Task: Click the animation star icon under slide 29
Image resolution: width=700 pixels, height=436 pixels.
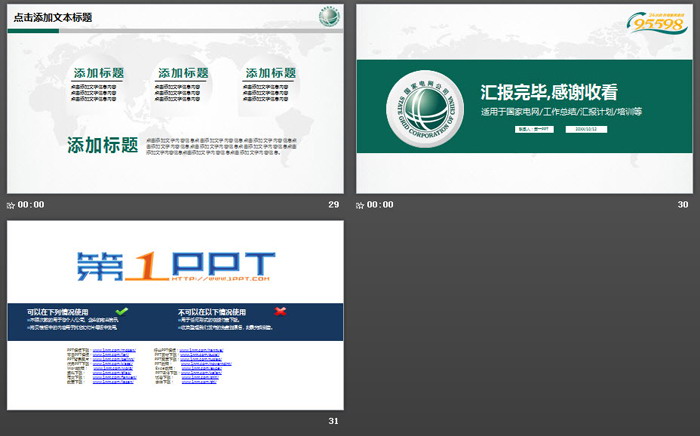Action: 11,205
